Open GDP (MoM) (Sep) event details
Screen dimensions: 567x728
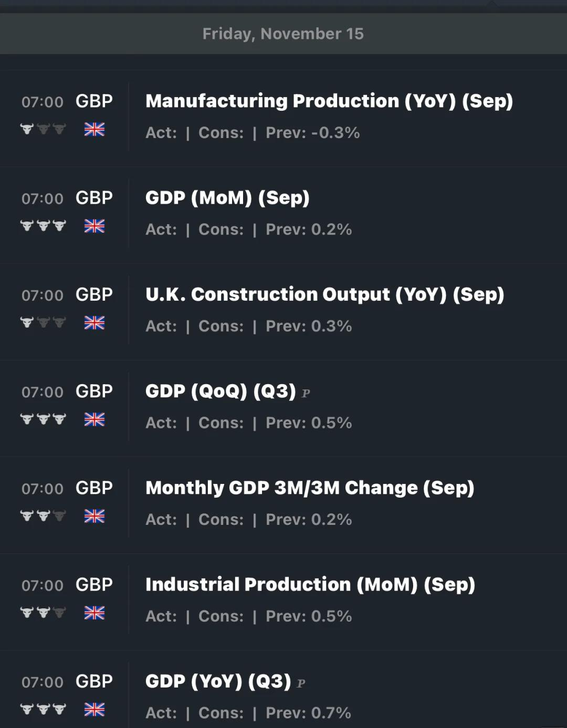tap(227, 198)
